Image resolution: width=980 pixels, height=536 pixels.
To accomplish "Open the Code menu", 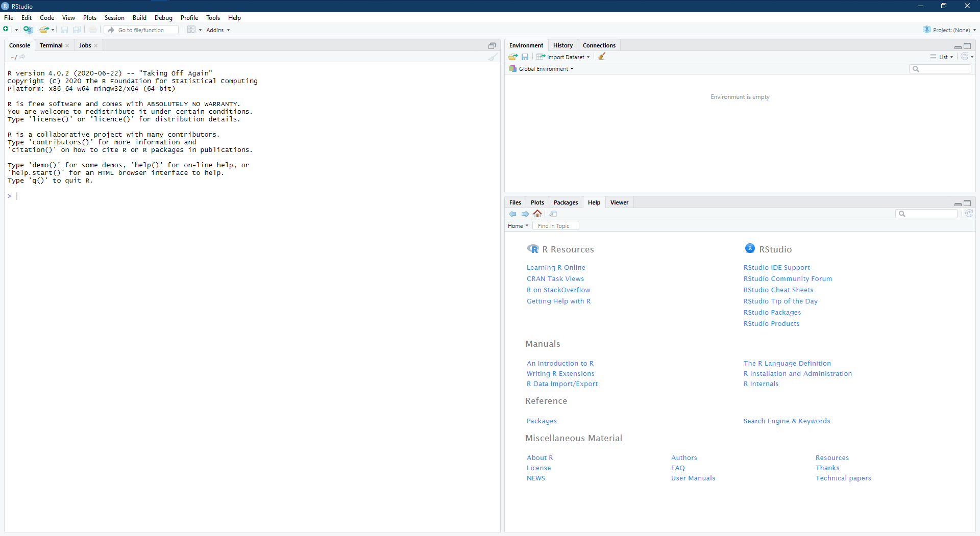I will click(x=47, y=18).
